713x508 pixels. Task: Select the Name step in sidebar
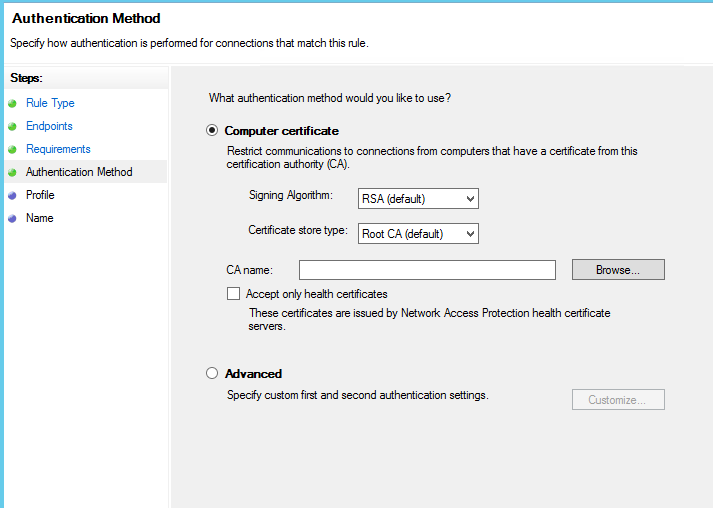click(39, 218)
